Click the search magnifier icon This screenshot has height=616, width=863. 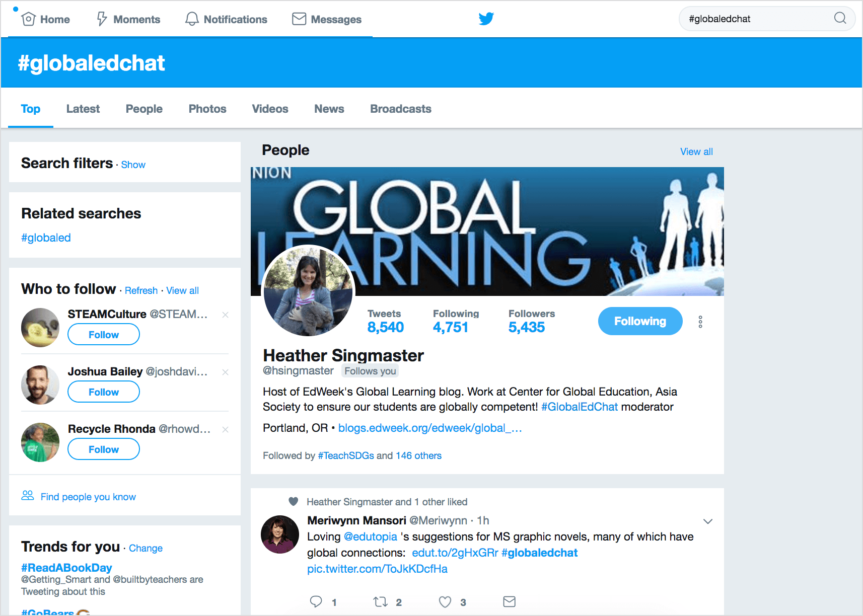click(x=840, y=19)
